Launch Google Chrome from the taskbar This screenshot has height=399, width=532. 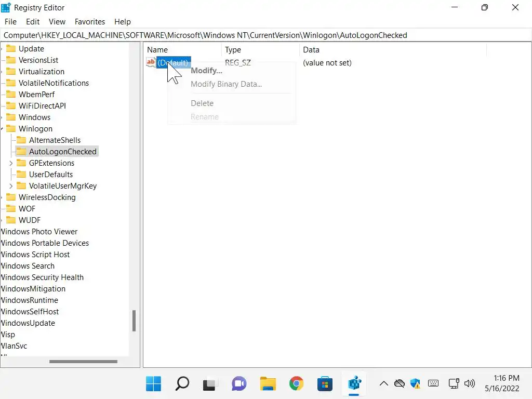click(296, 384)
